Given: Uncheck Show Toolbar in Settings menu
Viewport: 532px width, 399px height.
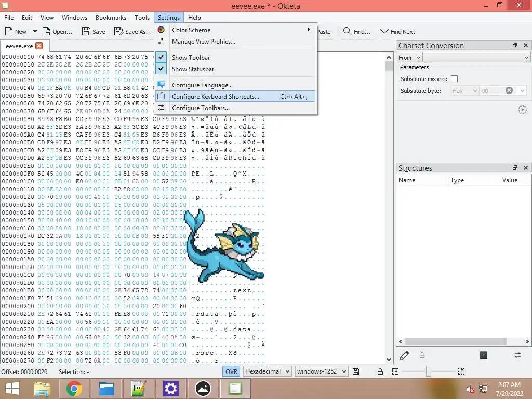Looking at the screenshot, I should 161,57.
